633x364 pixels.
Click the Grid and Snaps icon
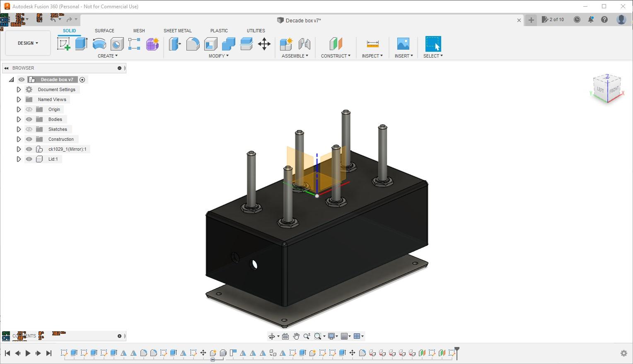pyautogui.click(x=344, y=336)
